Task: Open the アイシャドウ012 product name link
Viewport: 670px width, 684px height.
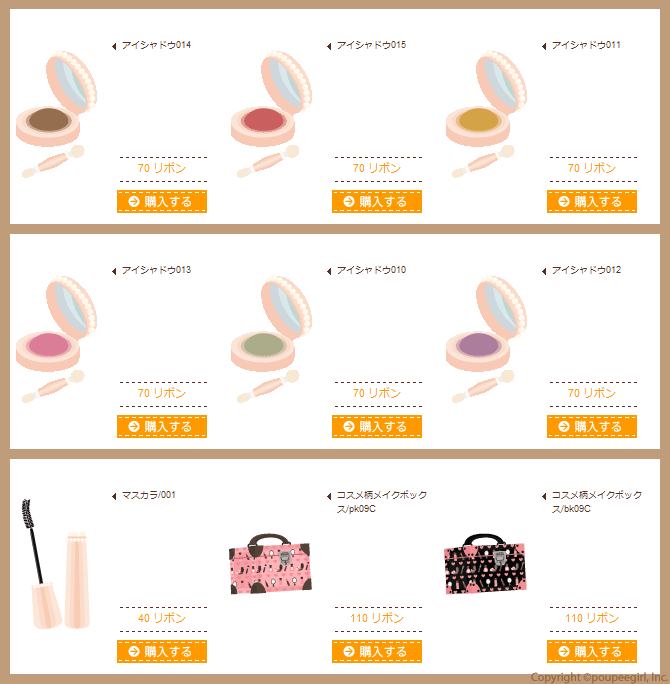Action: [x=586, y=270]
